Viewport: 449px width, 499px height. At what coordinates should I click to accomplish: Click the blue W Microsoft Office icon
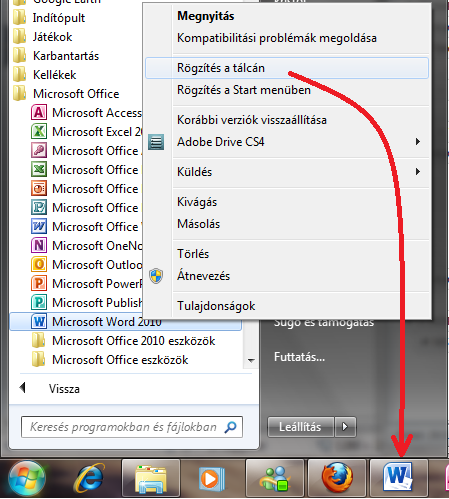39,226
